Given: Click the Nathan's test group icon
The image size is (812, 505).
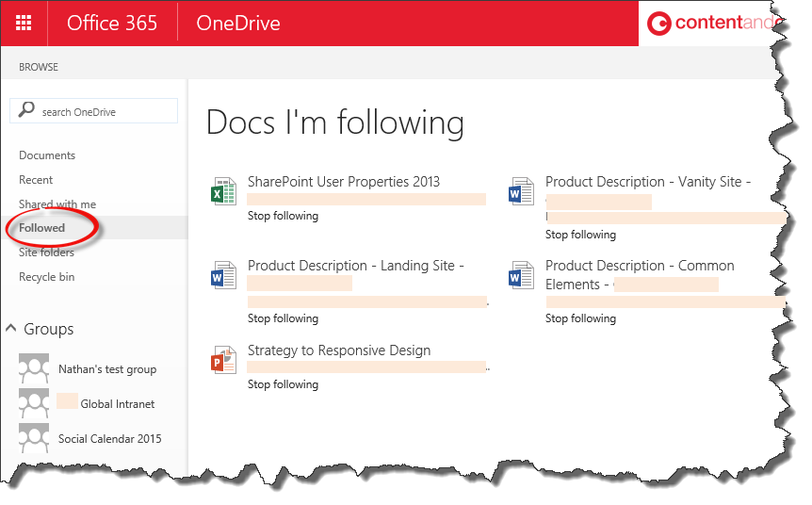Looking at the screenshot, I should click(x=34, y=368).
